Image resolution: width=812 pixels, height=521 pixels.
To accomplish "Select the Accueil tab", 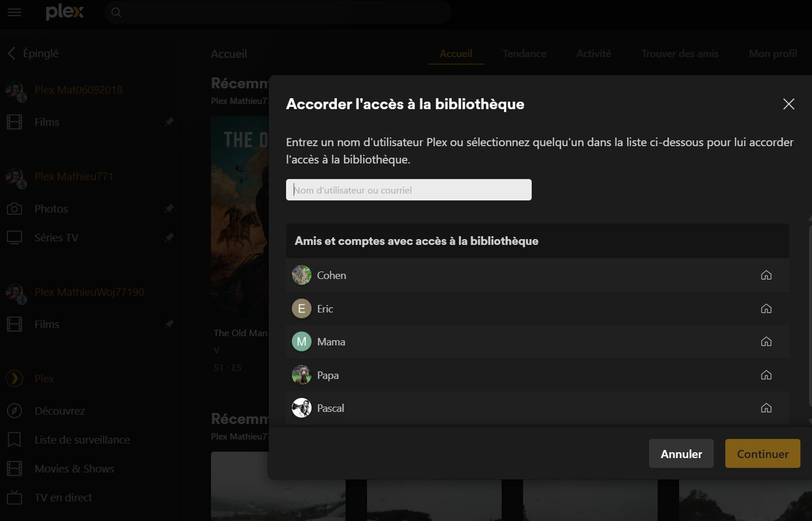I will coord(456,53).
